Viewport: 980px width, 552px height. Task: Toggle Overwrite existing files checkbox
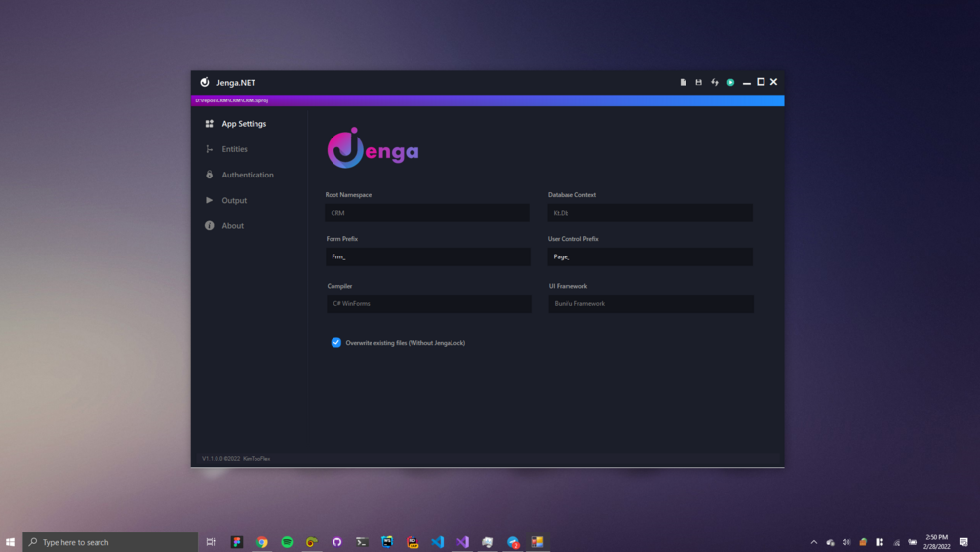pyautogui.click(x=336, y=342)
